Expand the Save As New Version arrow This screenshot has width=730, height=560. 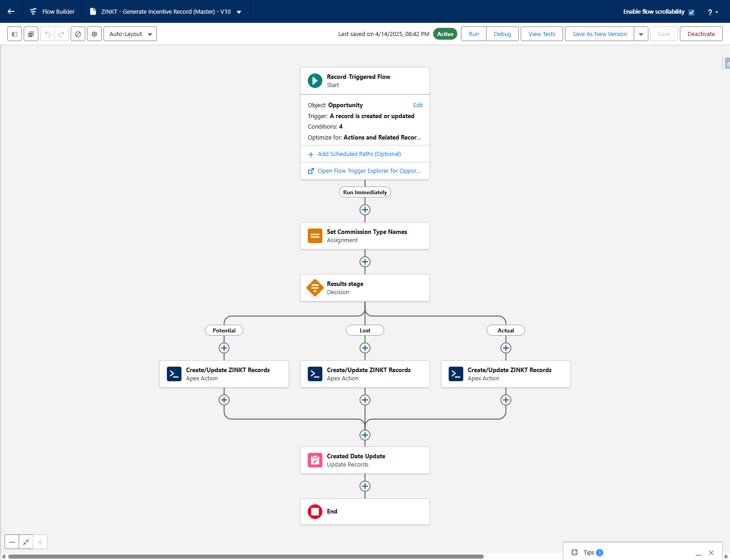coord(641,34)
